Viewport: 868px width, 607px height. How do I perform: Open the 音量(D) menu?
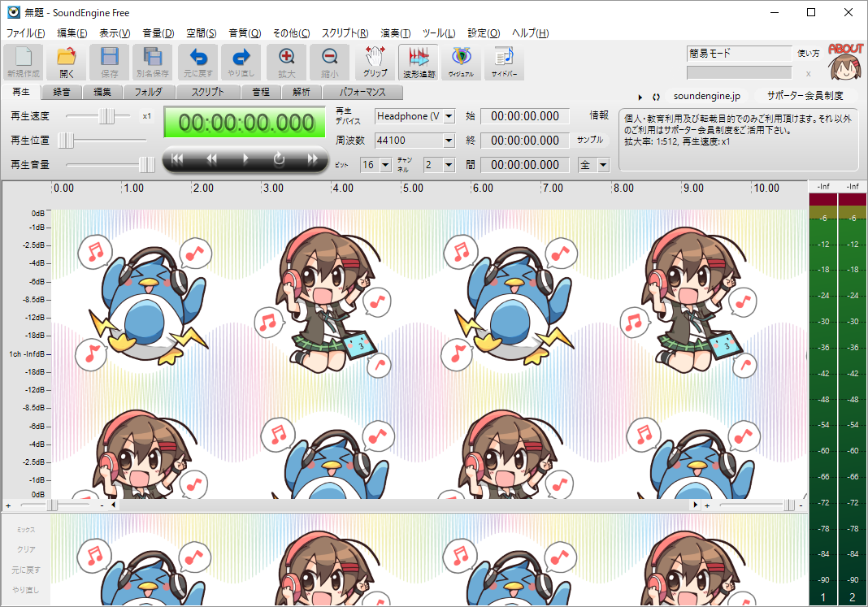158,33
